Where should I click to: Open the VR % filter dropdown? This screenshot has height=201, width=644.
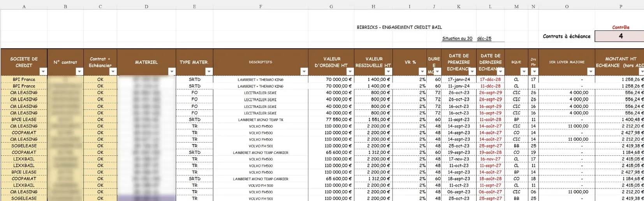[x=422, y=72]
